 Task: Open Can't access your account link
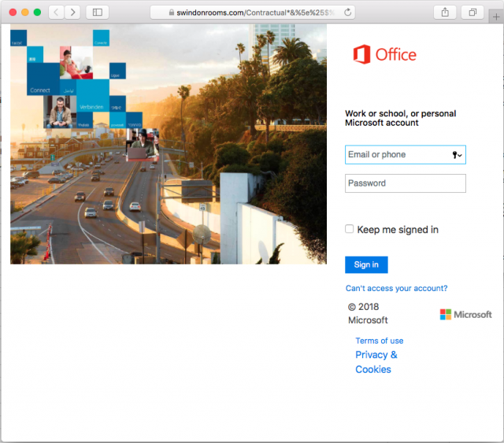[396, 288]
